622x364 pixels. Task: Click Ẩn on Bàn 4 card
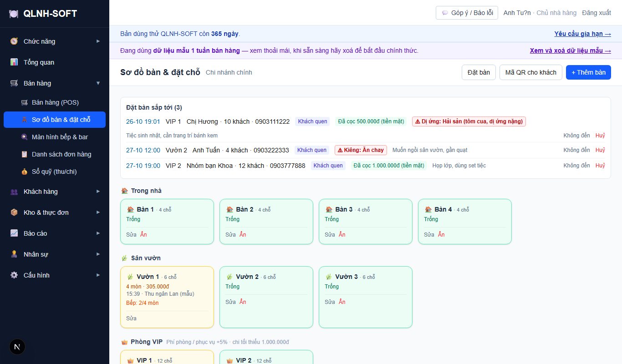[441, 235]
